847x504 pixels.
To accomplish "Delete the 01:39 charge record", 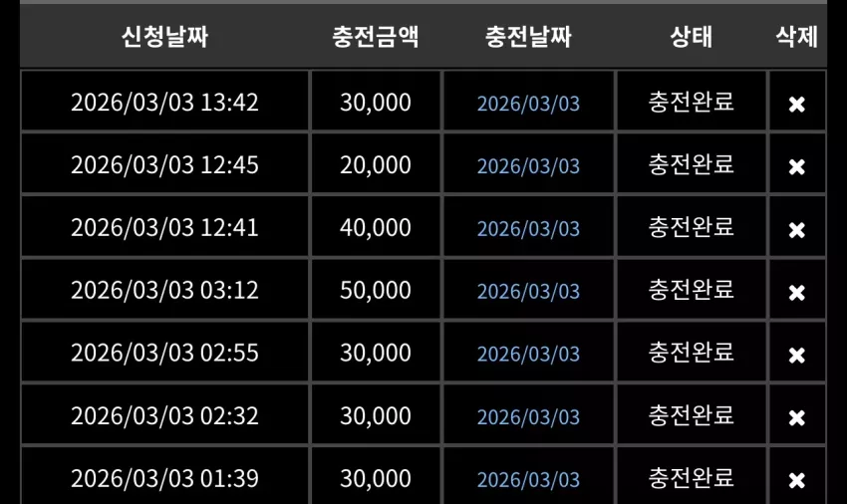I will coord(797,480).
